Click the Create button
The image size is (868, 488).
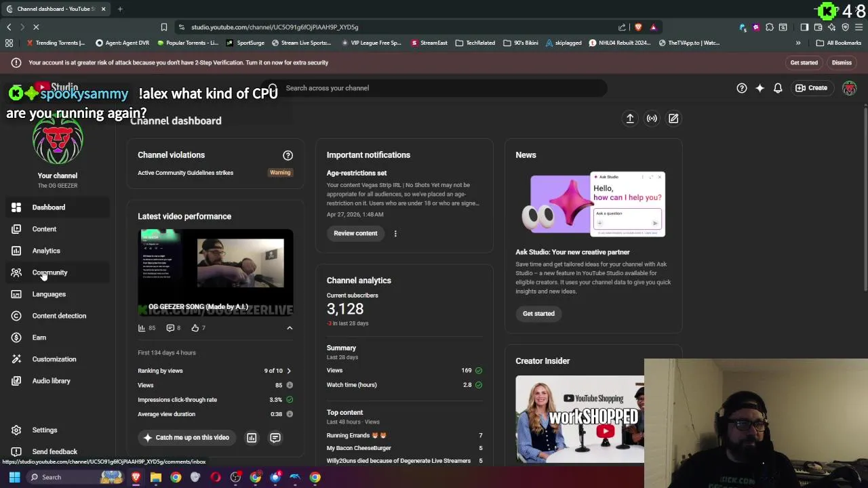click(x=812, y=88)
